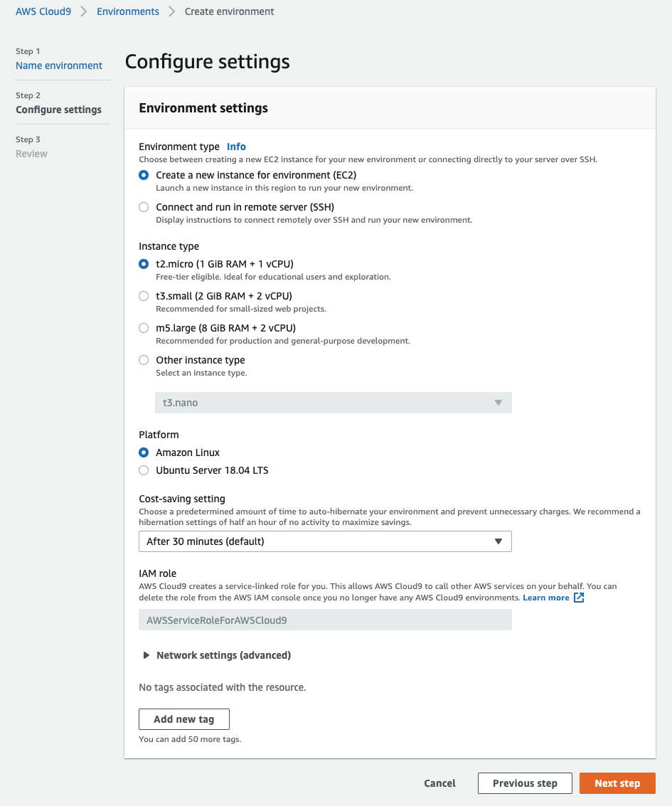Viewport: 672px width, 806px height.
Task: Select Other instance type radio button
Action: 144,360
